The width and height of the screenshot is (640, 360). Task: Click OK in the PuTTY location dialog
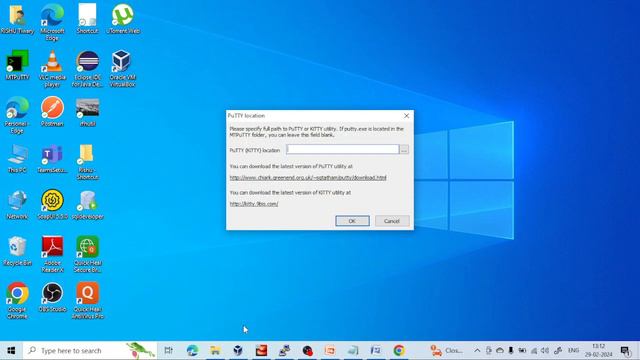click(352, 221)
